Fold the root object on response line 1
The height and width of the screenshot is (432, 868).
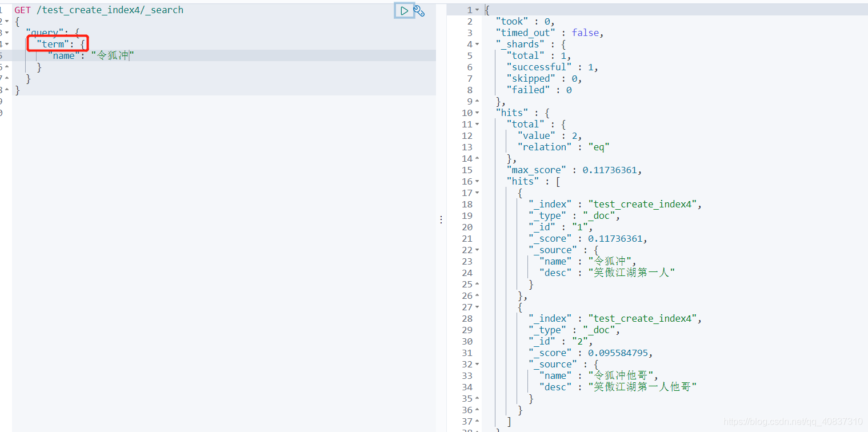pyautogui.click(x=477, y=10)
